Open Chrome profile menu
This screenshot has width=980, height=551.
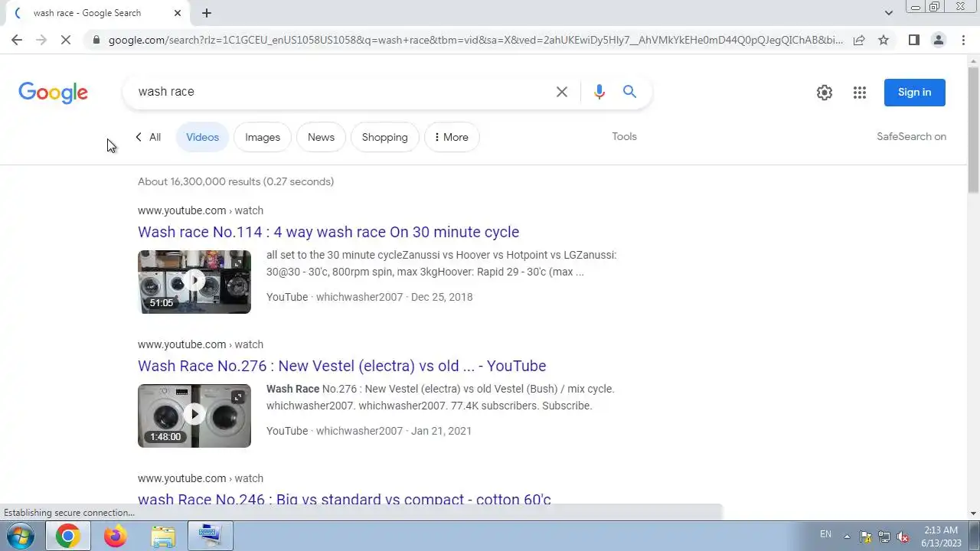(x=938, y=40)
